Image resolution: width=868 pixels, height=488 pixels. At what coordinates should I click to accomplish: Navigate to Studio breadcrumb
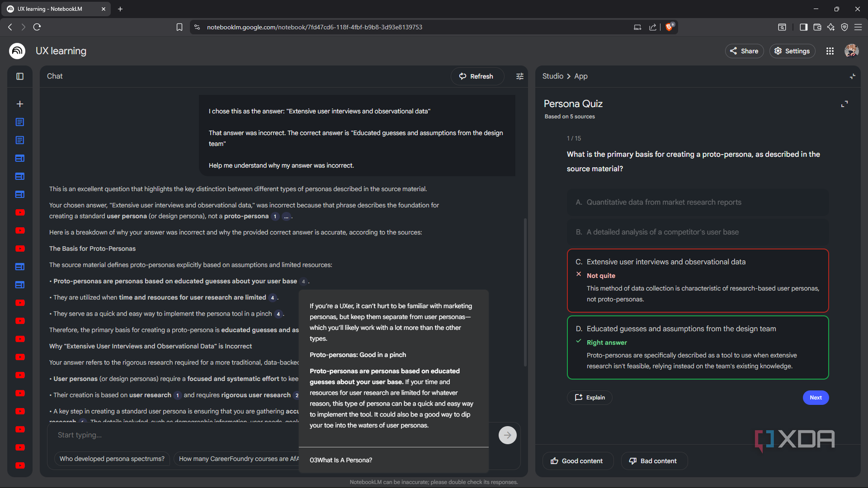pos(552,76)
